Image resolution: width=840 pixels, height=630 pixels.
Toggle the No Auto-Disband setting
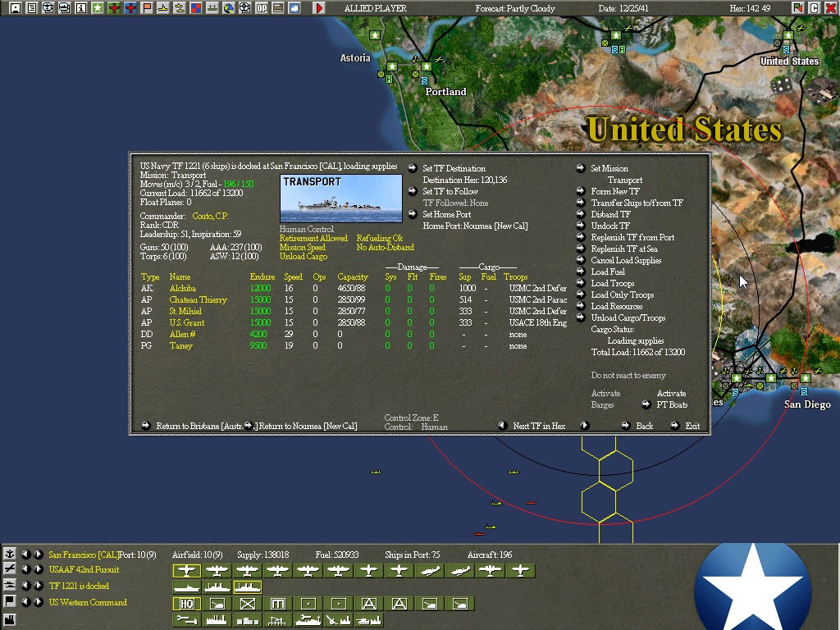[386, 247]
